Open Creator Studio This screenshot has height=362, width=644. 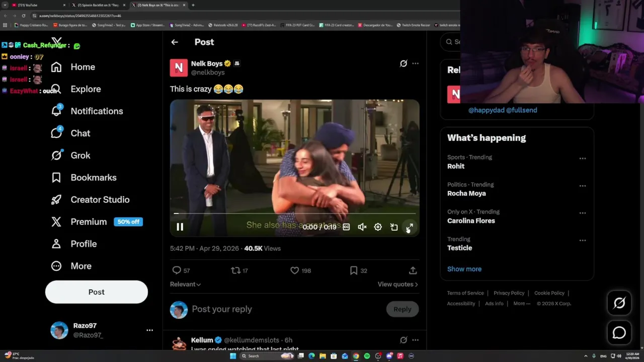(x=90, y=200)
